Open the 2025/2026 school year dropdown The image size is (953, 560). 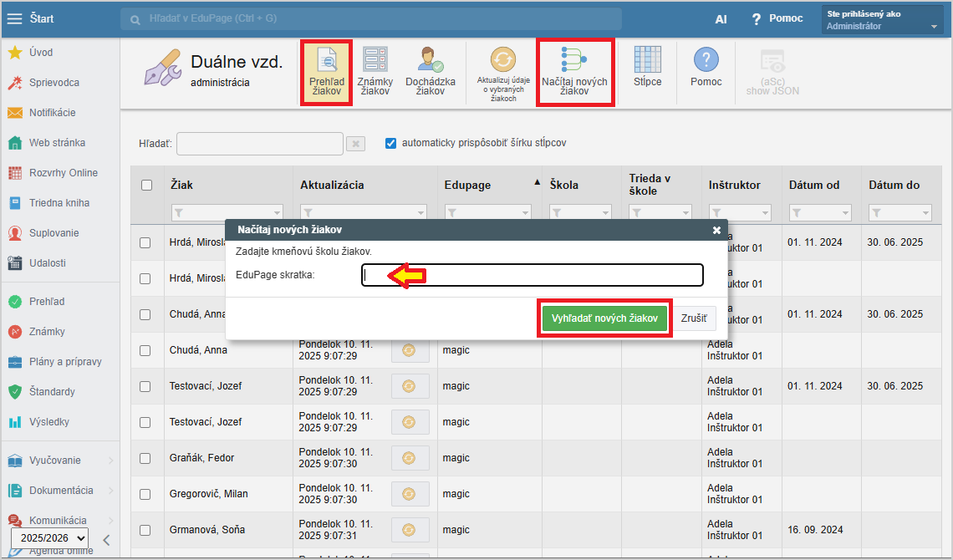48,538
